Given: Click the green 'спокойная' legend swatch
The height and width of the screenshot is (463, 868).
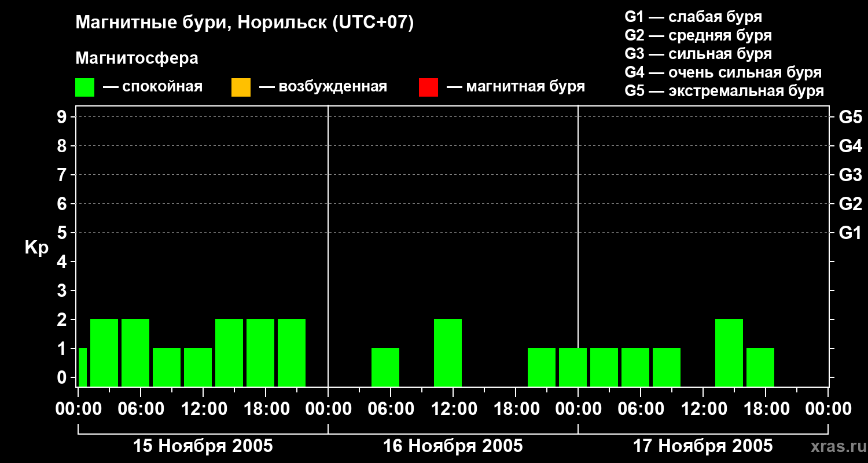Looking at the screenshot, I should click(85, 87).
